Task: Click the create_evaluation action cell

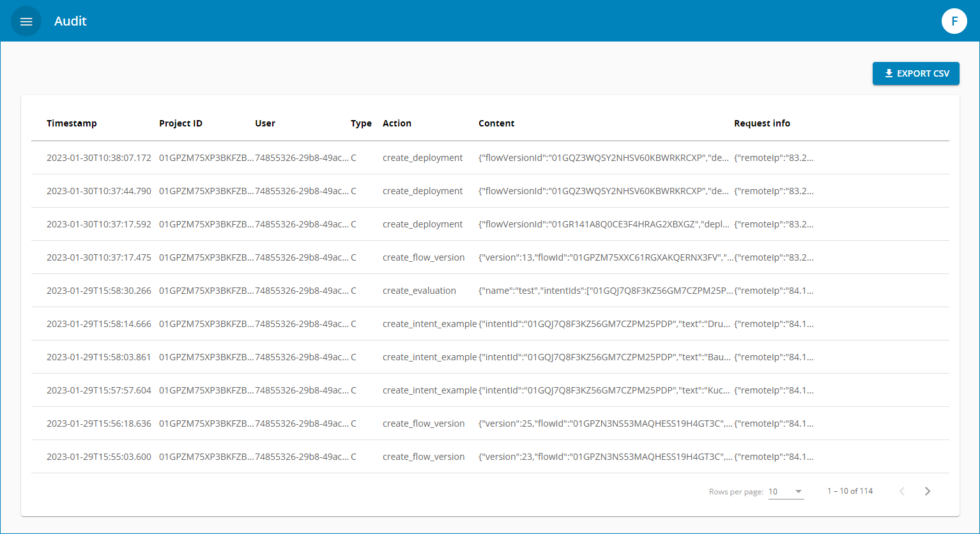Action: [419, 291]
